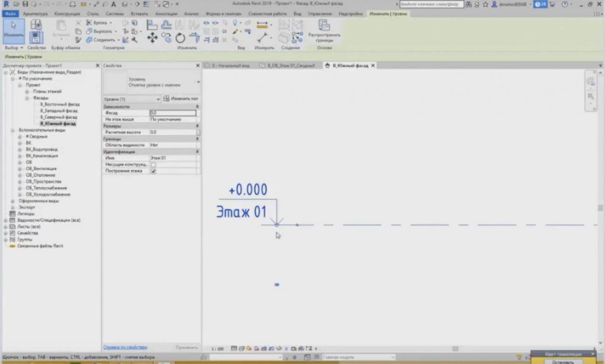This screenshot has height=364, width=605.
Task: Click the Изменить тип button
Action: [x=181, y=99]
